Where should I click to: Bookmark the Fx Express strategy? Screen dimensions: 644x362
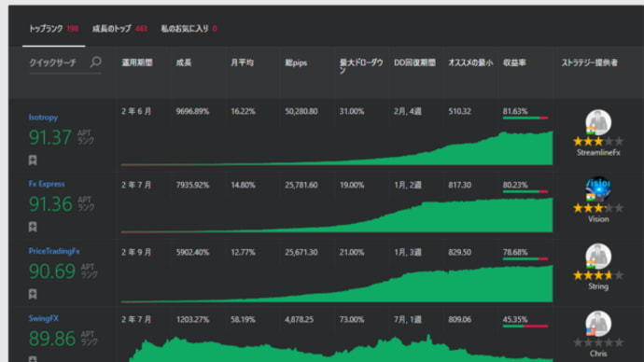(33, 227)
